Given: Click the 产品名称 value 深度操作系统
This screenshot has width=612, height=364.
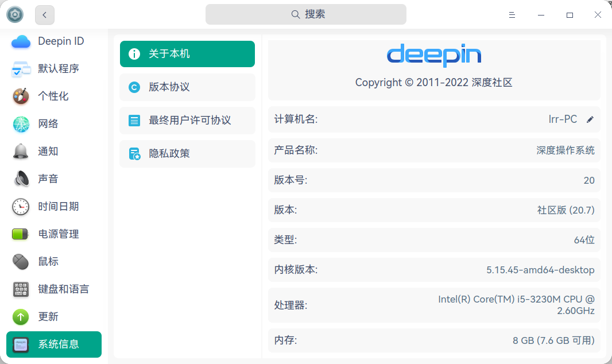Looking at the screenshot, I should [x=565, y=150].
